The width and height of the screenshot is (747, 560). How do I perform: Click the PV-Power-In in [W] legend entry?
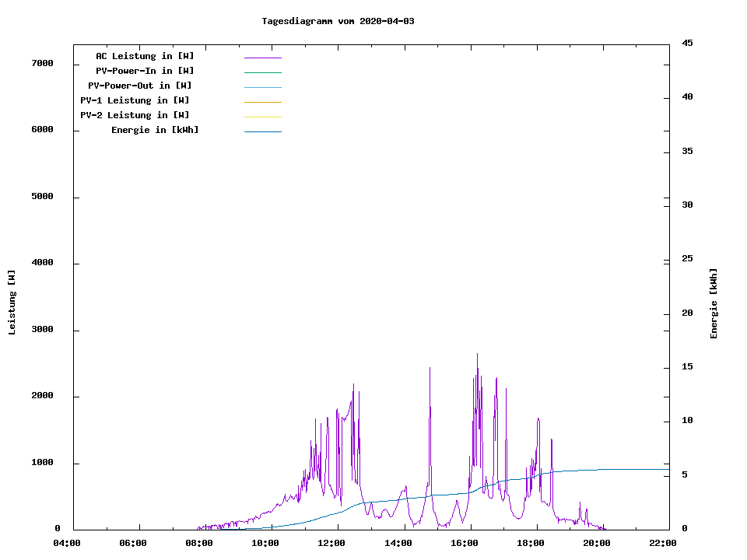[150, 71]
